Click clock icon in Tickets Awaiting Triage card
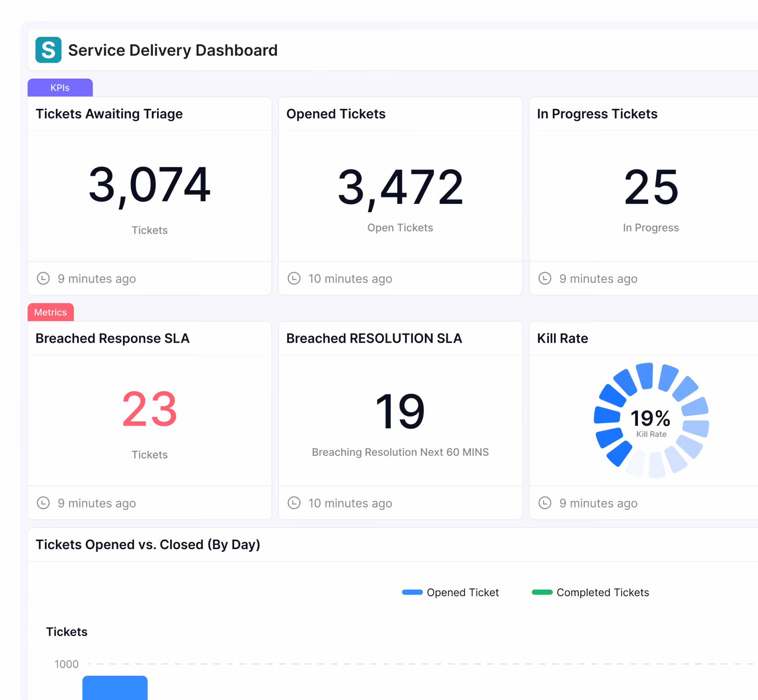The image size is (758, 700). 43,278
